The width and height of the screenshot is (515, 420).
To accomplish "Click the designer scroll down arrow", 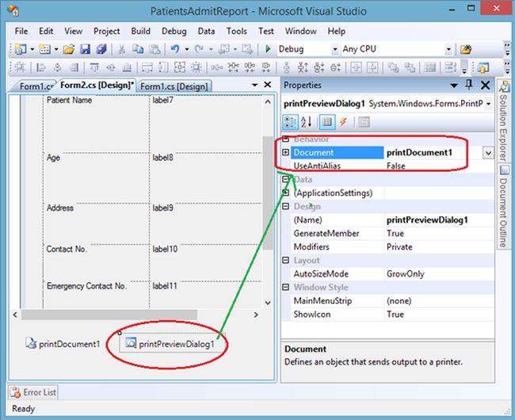I will [x=268, y=303].
